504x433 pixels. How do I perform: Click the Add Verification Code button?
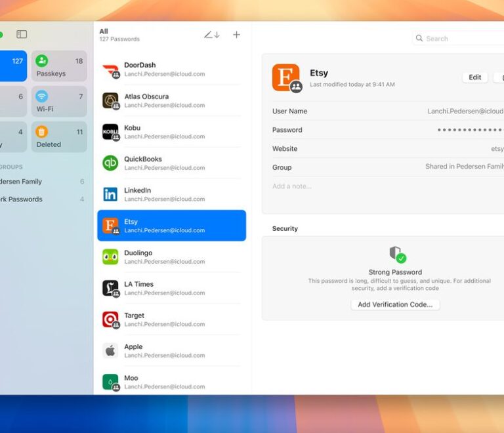(395, 304)
